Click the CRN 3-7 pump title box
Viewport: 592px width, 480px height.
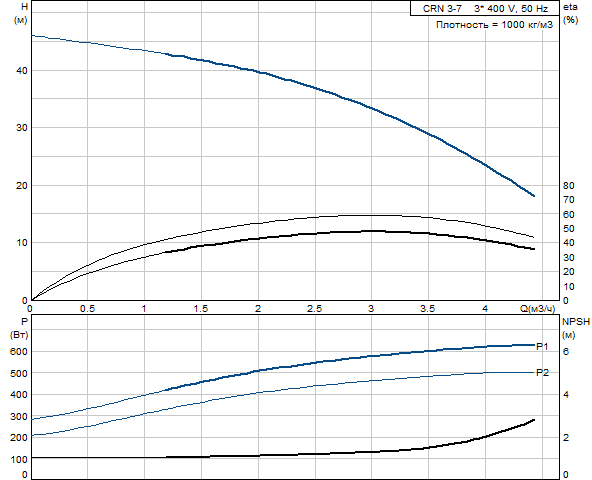click(x=485, y=8)
